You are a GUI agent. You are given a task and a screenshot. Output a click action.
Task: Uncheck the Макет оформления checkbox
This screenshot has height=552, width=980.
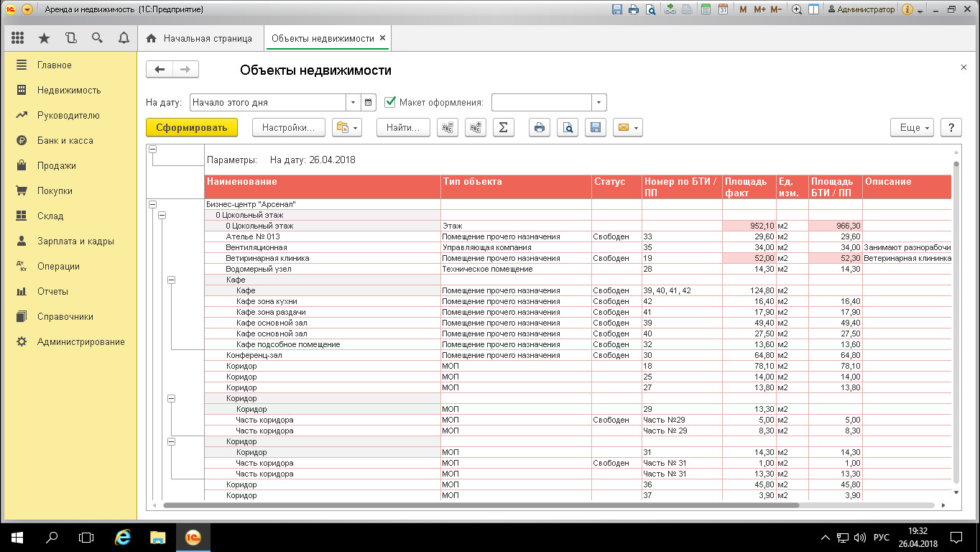pyautogui.click(x=391, y=102)
